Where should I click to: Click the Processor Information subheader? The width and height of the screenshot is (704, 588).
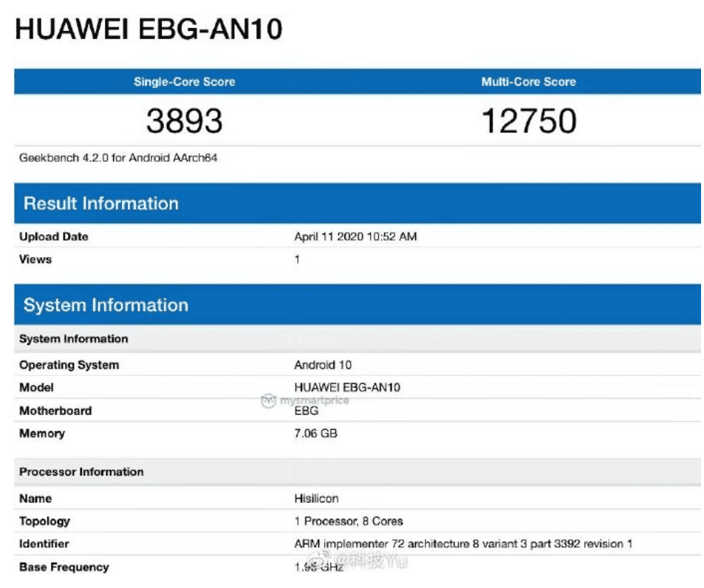pos(358,472)
